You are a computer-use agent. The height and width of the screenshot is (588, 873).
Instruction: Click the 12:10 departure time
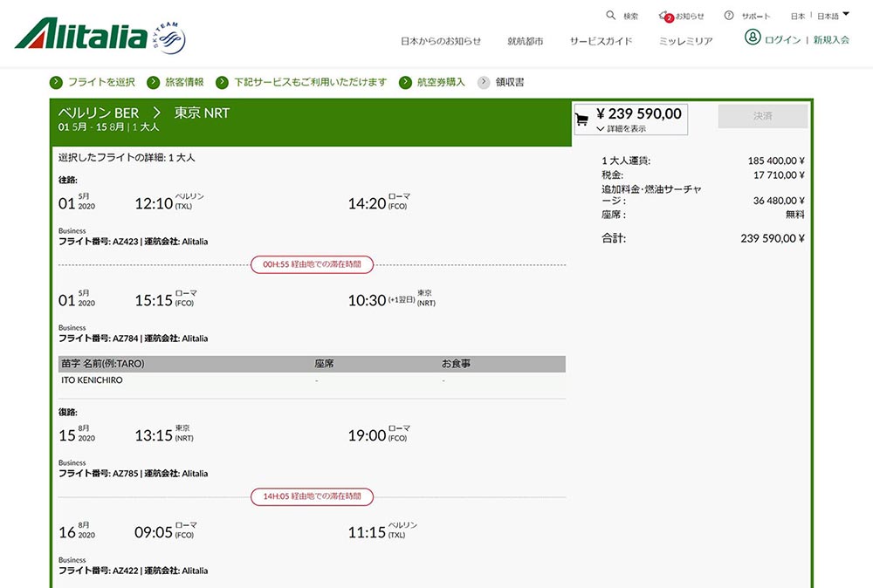[x=154, y=203]
